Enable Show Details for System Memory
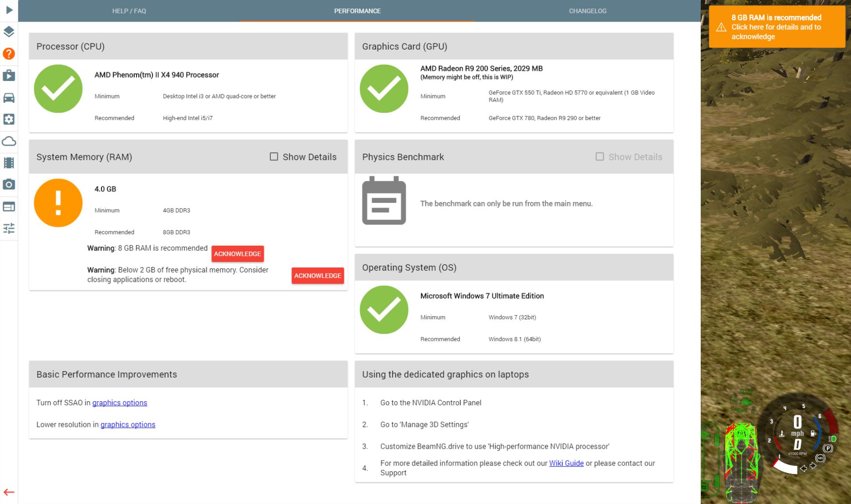The width and height of the screenshot is (851, 504). [274, 157]
